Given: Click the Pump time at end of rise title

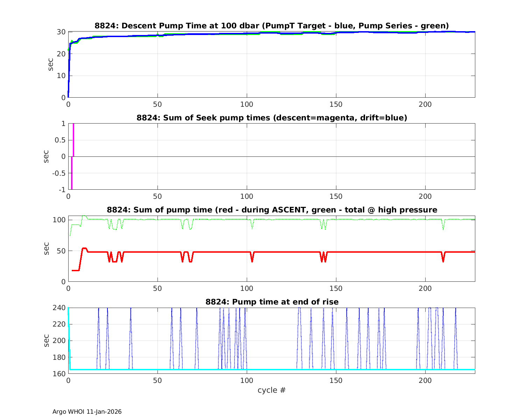Looking at the screenshot, I should coord(272,302).
